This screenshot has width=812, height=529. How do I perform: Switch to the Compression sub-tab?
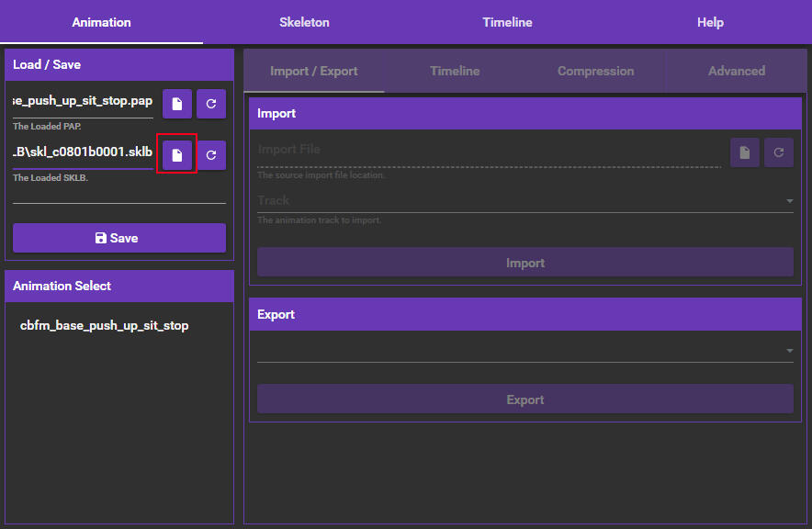tap(595, 71)
